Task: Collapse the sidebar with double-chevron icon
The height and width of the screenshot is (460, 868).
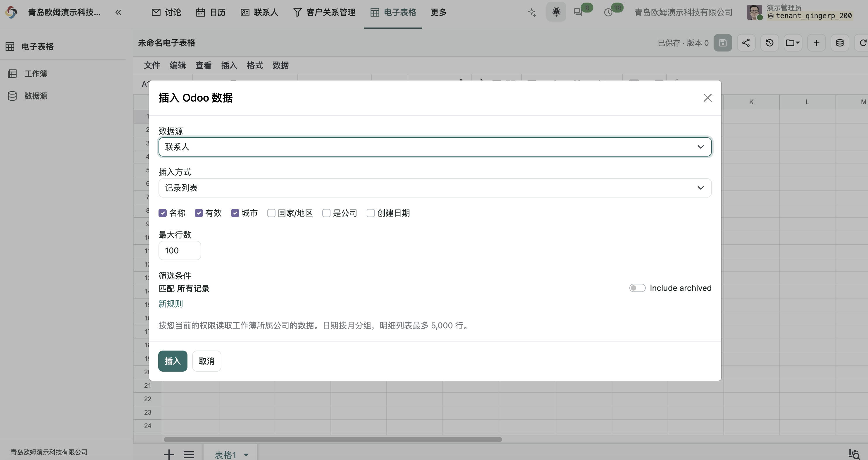Action: (x=118, y=13)
